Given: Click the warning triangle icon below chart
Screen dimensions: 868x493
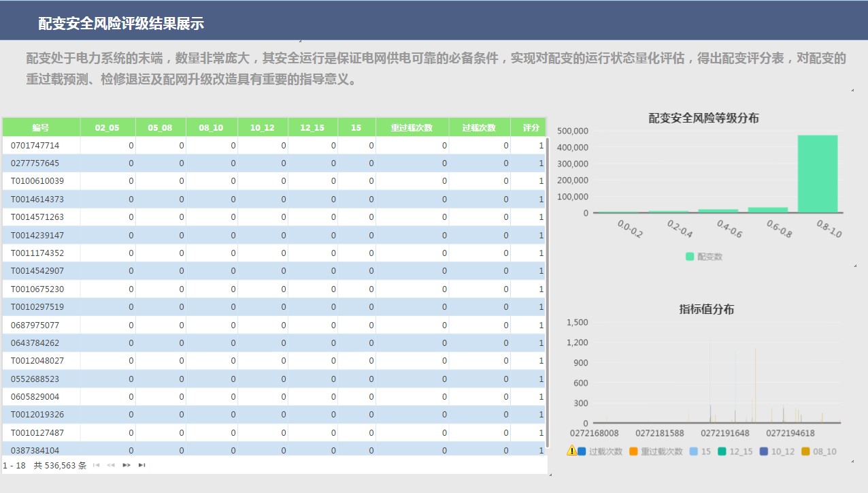Looking at the screenshot, I should [x=571, y=451].
